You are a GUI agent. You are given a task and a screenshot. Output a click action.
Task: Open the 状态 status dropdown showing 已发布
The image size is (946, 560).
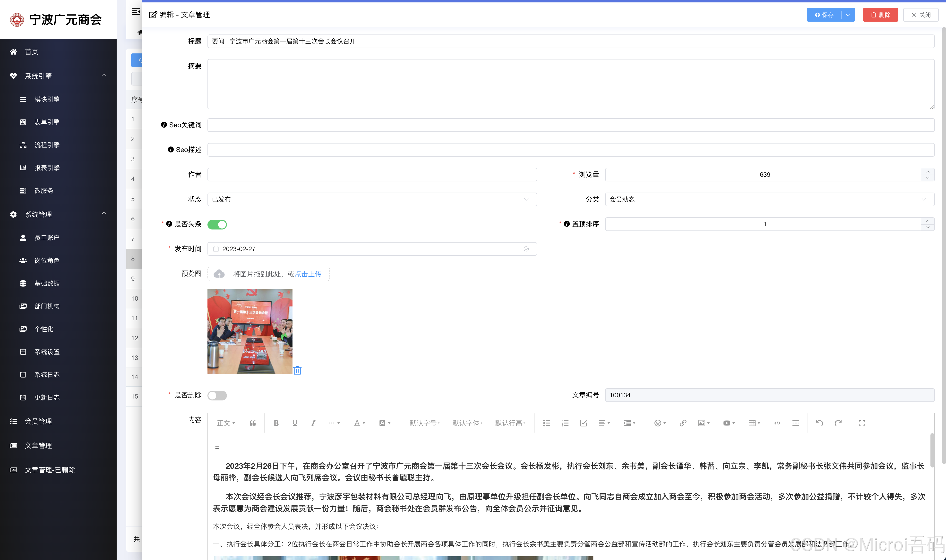click(371, 199)
